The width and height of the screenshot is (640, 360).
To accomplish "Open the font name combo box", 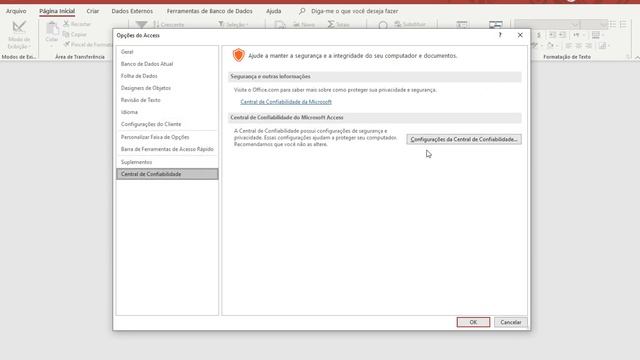I will pyautogui.click(x=547, y=24).
